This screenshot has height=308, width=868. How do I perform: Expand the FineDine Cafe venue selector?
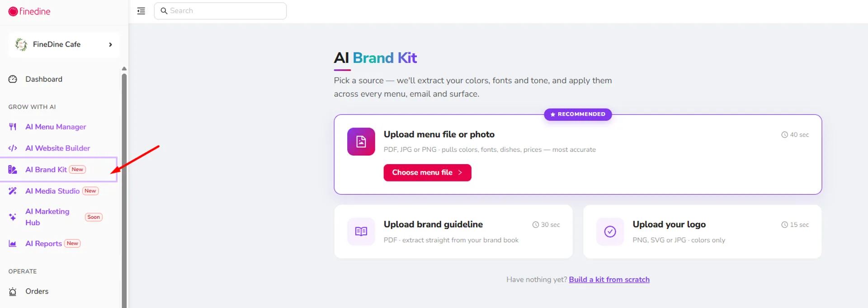coord(64,44)
